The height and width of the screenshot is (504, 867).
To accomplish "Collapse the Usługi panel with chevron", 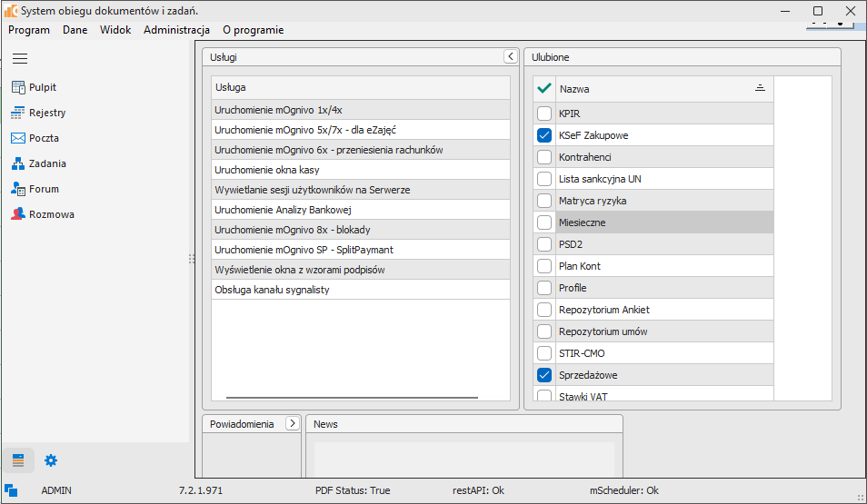I will pyautogui.click(x=511, y=56).
